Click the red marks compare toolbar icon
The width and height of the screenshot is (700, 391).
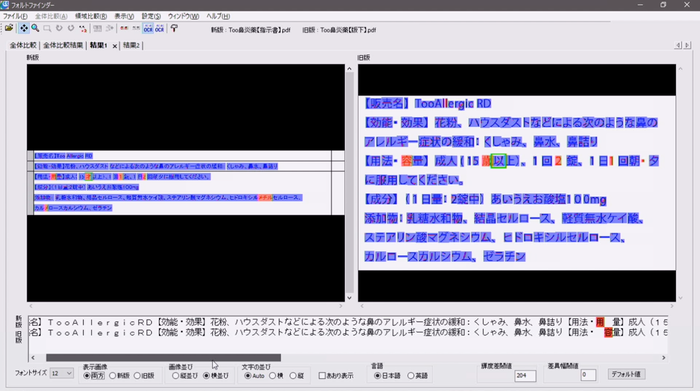point(124,29)
